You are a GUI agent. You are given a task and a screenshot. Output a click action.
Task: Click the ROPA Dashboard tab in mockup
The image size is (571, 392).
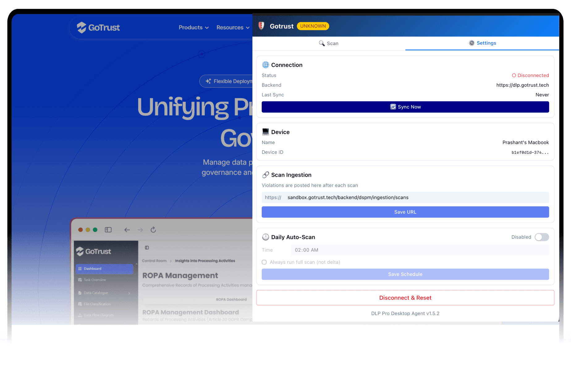coord(231,299)
